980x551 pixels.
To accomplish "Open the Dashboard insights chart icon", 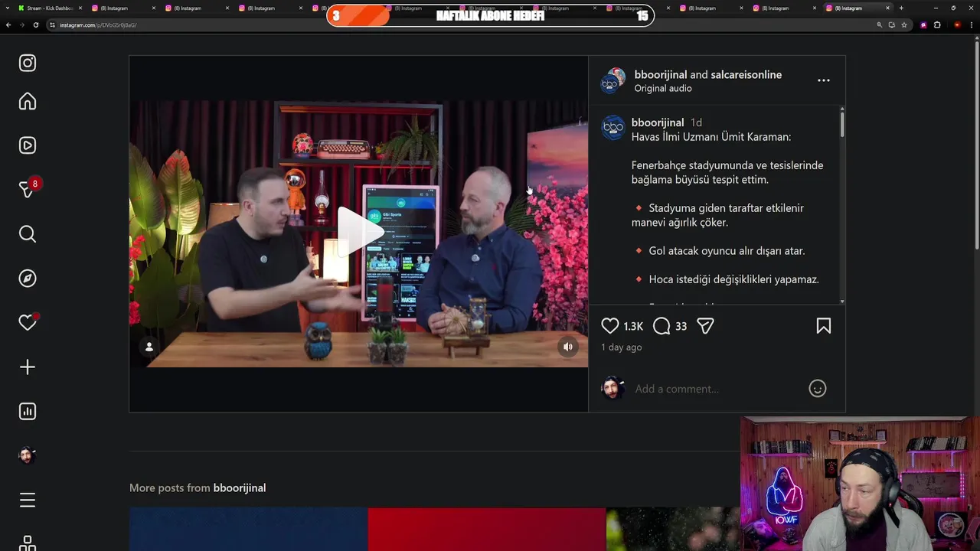I will pyautogui.click(x=28, y=412).
